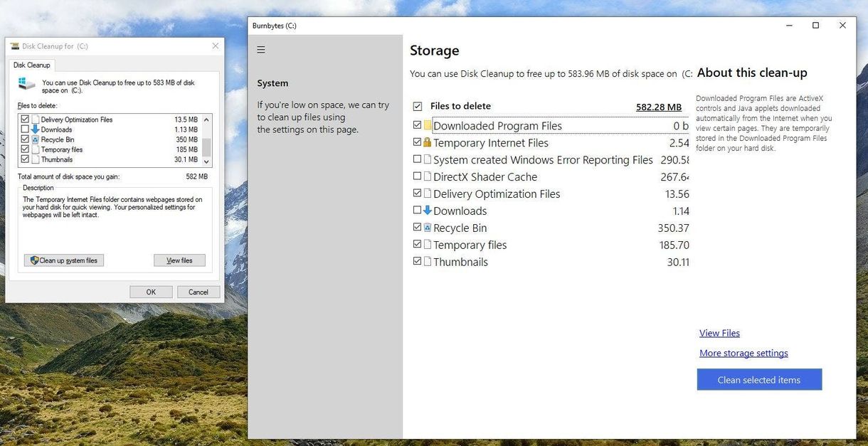Select Thumbnails row label in Burnbytes

pyautogui.click(x=460, y=262)
